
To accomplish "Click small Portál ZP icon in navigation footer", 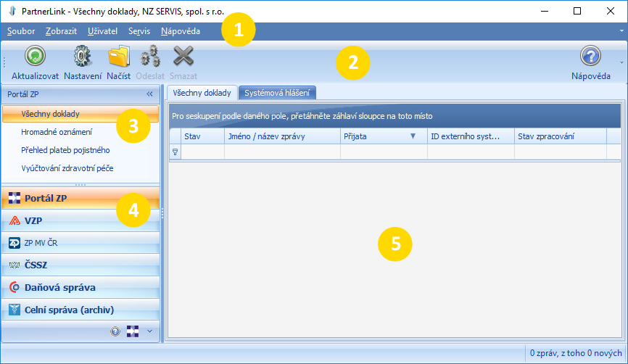I will 133,331.
